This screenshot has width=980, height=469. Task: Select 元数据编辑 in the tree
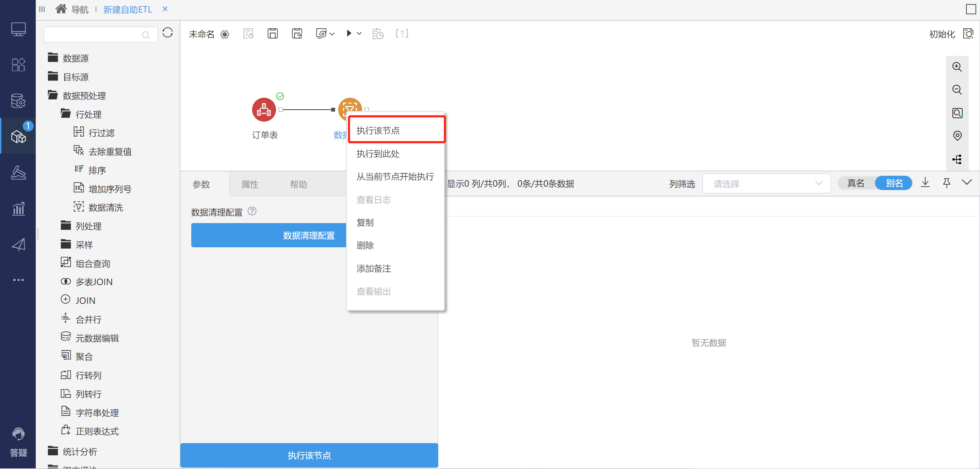90,338
